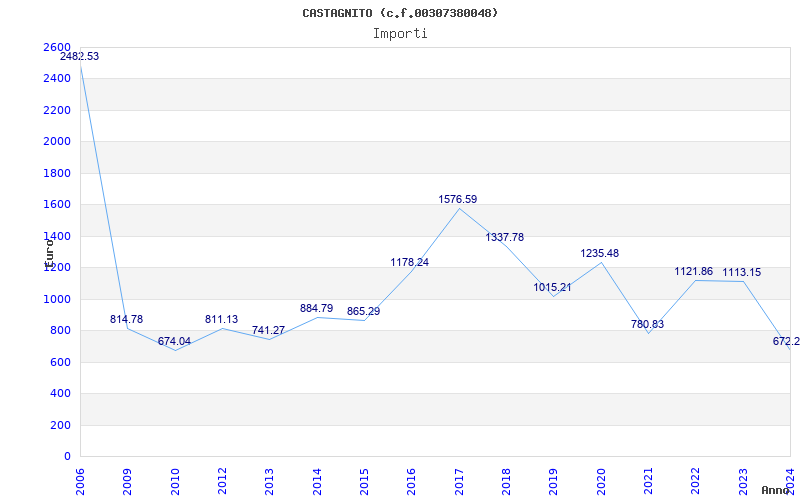Image resolution: width=800 pixels, height=500 pixels.
Task: Click the 741.27 data label
Action: (268, 330)
